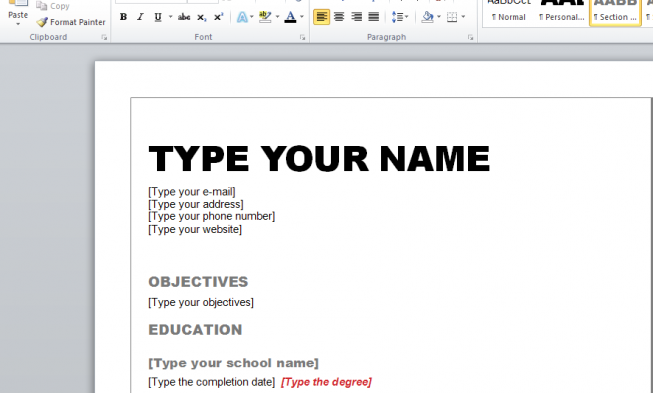Open Underline style dropdown arrow

170,17
